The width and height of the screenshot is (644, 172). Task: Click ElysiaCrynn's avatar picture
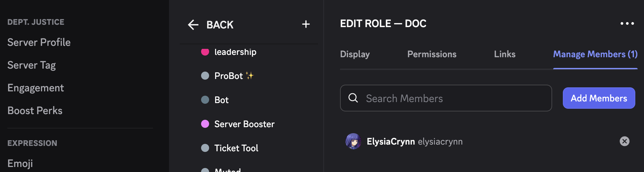(x=353, y=141)
